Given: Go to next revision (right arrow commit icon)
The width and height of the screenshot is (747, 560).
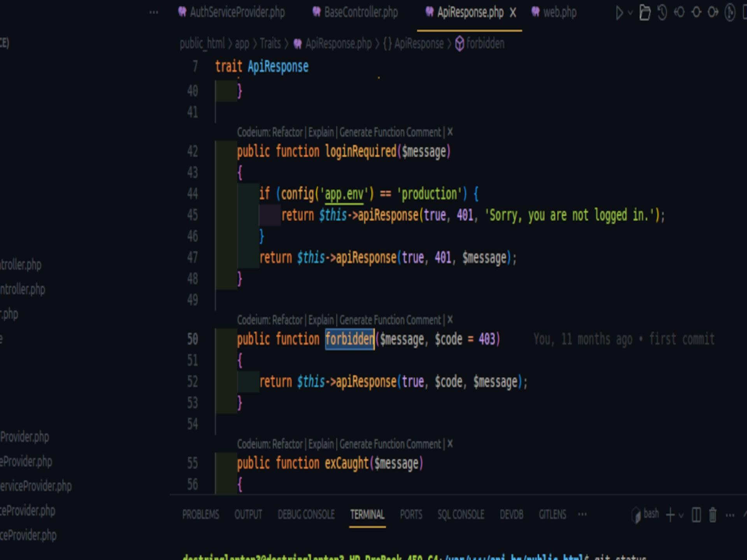Looking at the screenshot, I should (713, 13).
